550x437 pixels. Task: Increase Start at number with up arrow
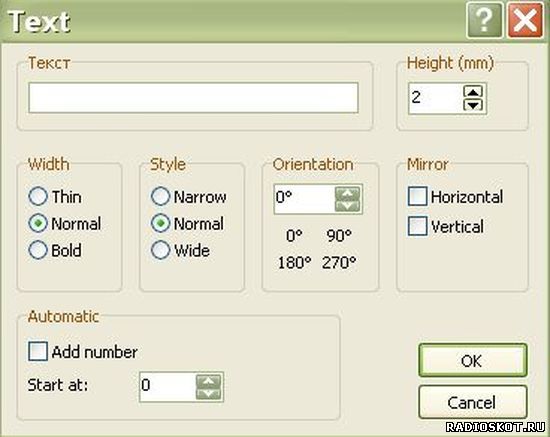pyautogui.click(x=208, y=381)
